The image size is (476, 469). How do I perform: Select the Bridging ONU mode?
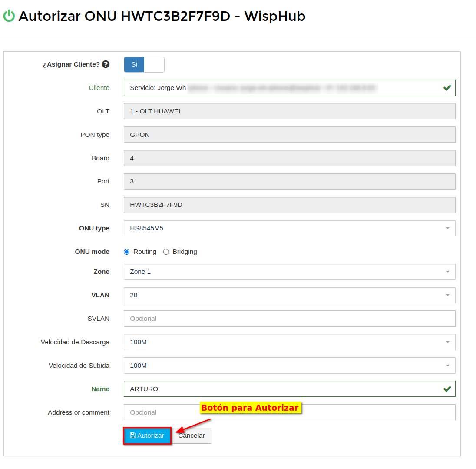(166, 252)
